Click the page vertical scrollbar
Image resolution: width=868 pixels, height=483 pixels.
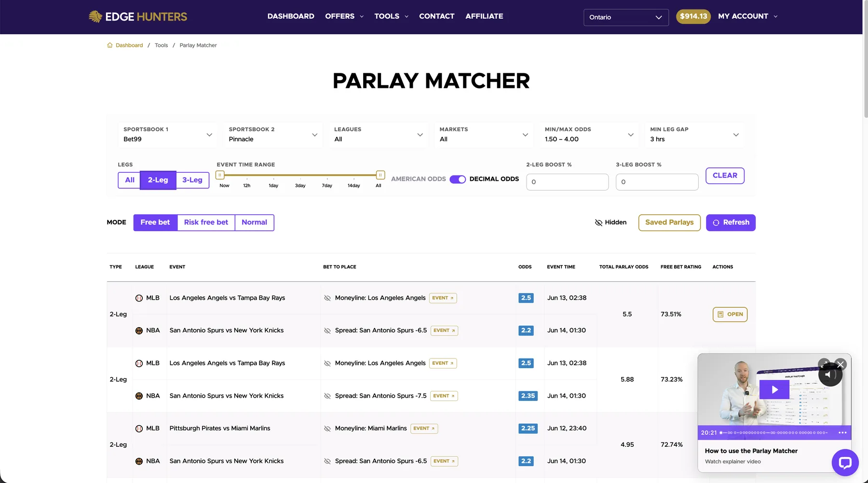pos(865,59)
